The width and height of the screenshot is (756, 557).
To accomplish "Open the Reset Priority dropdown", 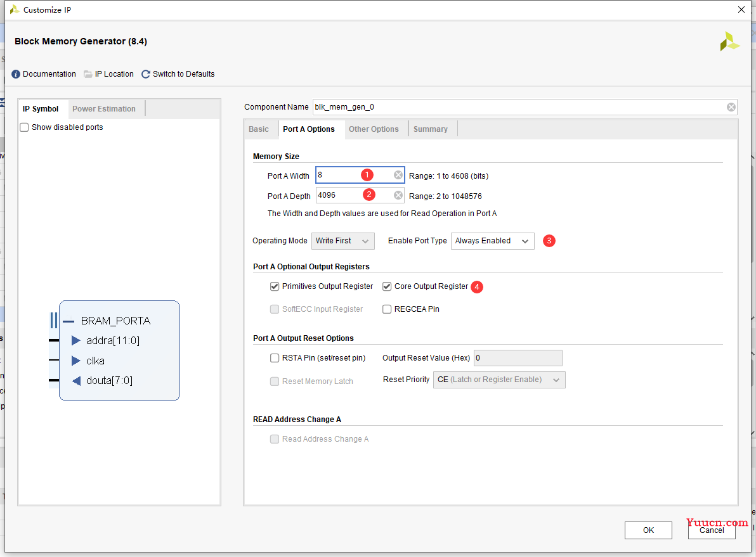I will click(x=499, y=380).
